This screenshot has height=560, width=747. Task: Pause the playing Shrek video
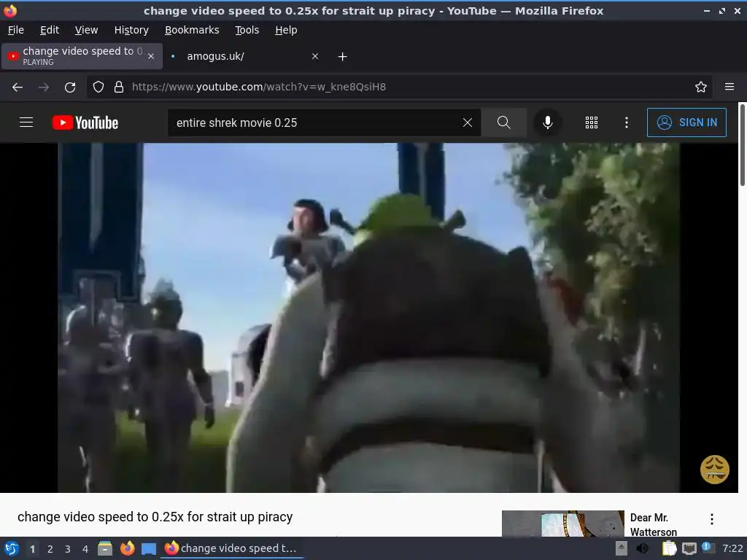coord(368,318)
